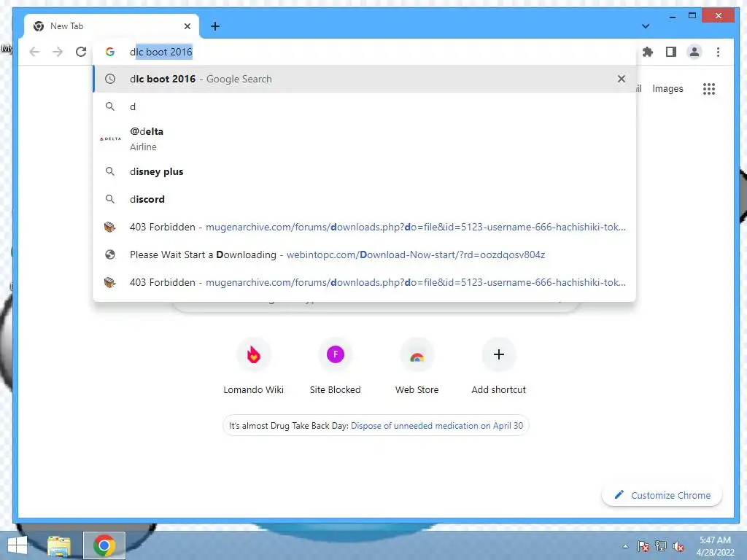Expand the tab search chevron

point(646,26)
